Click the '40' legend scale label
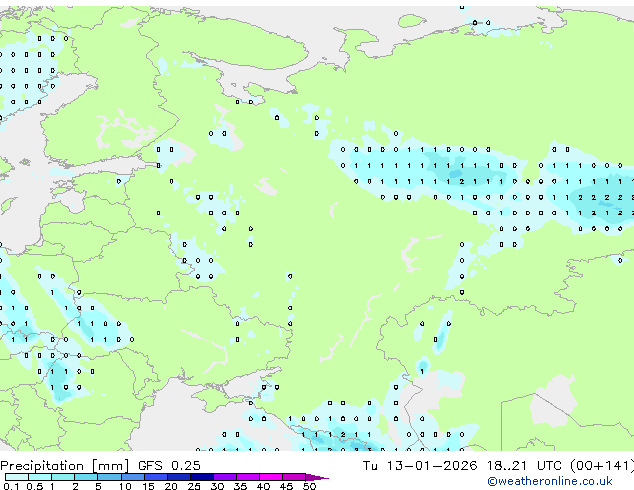 coord(263,486)
